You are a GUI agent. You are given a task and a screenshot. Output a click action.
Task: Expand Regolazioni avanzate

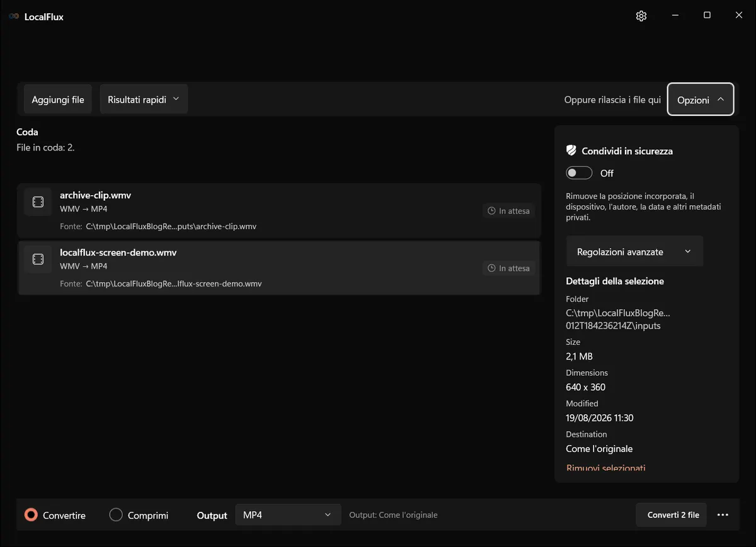[634, 252]
